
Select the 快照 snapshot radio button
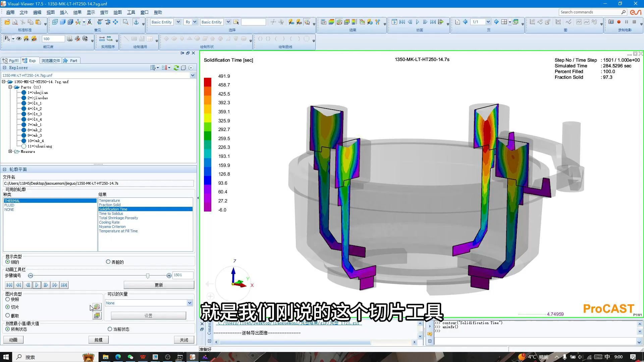(8, 299)
